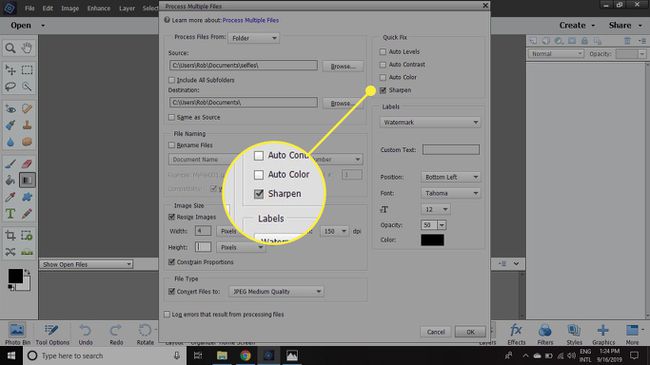Toggle Constrain Proportions checkbox
The height and width of the screenshot is (365, 650).
(x=172, y=262)
